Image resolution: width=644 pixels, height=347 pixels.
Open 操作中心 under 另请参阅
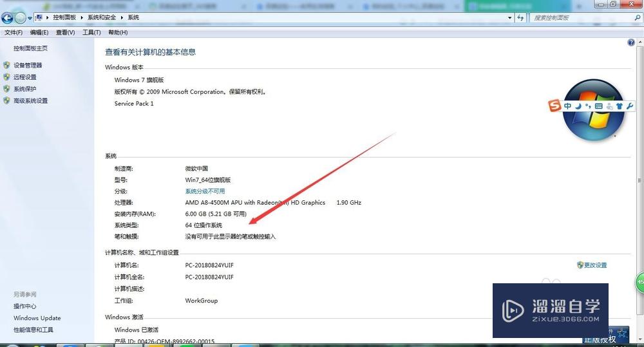[x=24, y=306]
